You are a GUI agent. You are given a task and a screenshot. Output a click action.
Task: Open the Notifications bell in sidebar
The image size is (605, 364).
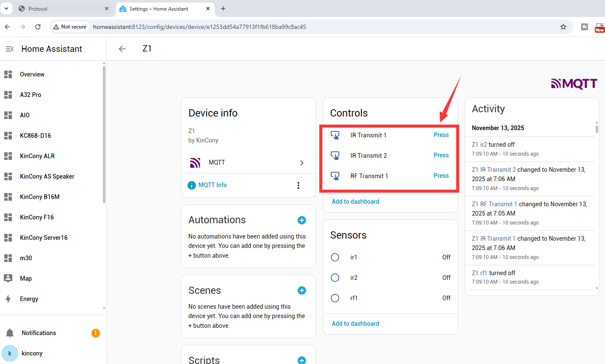click(10, 333)
